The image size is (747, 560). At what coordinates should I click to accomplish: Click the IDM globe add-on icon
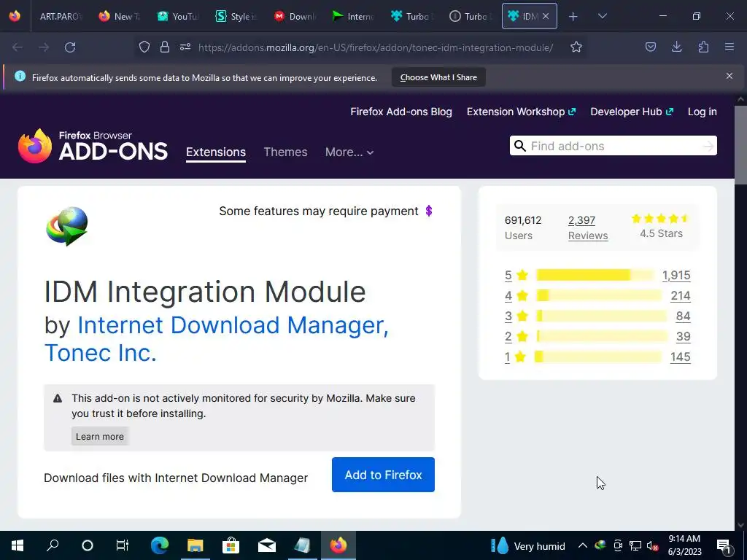pyautogui.click(x=66, y=226)
